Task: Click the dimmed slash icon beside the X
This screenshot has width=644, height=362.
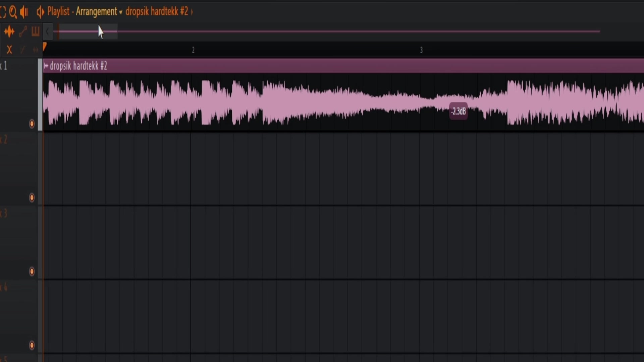Action: pos(22,50)
